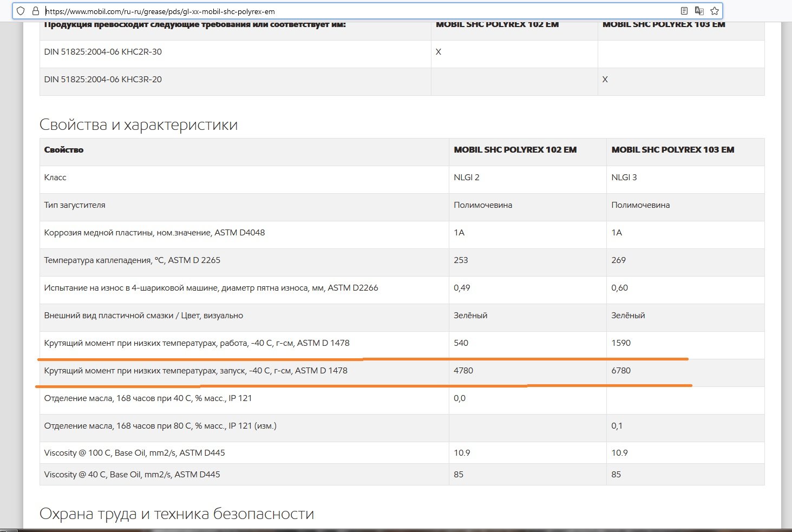Click the running torque value '540'
The width and height of the screenshot is (792, 532).
click(x=461, y=343)
